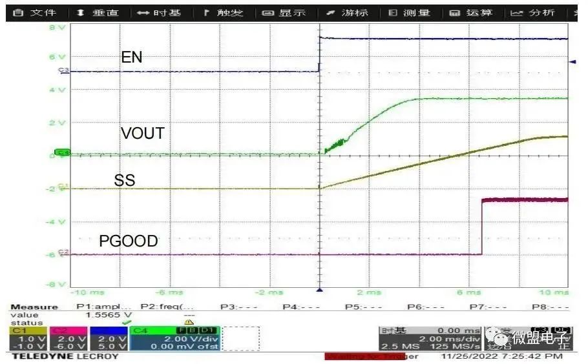This screenshot has width=588, height=364.
Task: Click the -10 ms time axis label
Action: [87, 292]
